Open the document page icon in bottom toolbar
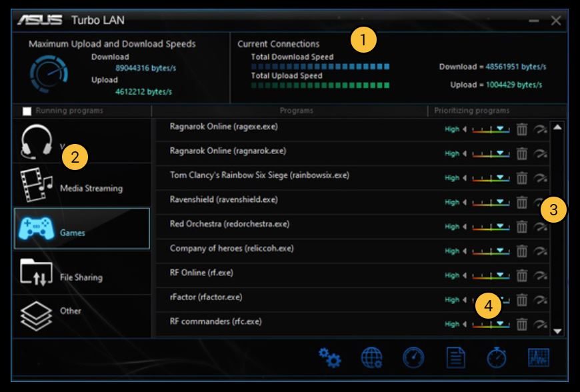 click(x=455, y=357)
